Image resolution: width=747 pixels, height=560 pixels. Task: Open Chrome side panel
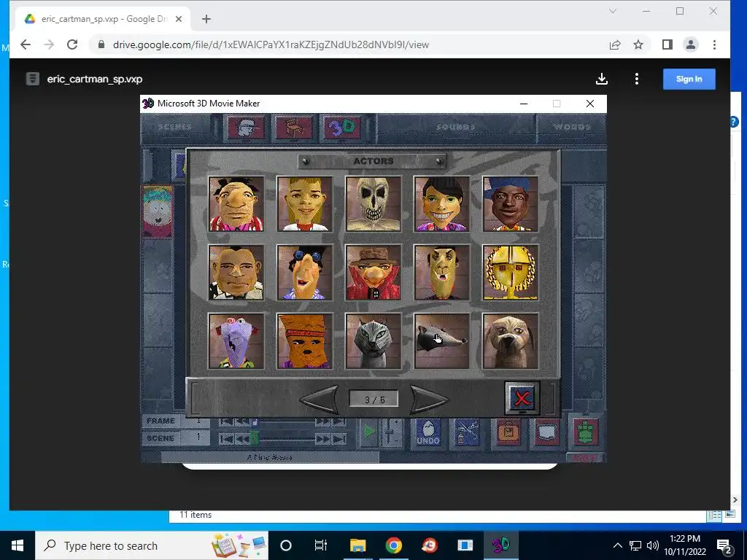coord(667,44)
